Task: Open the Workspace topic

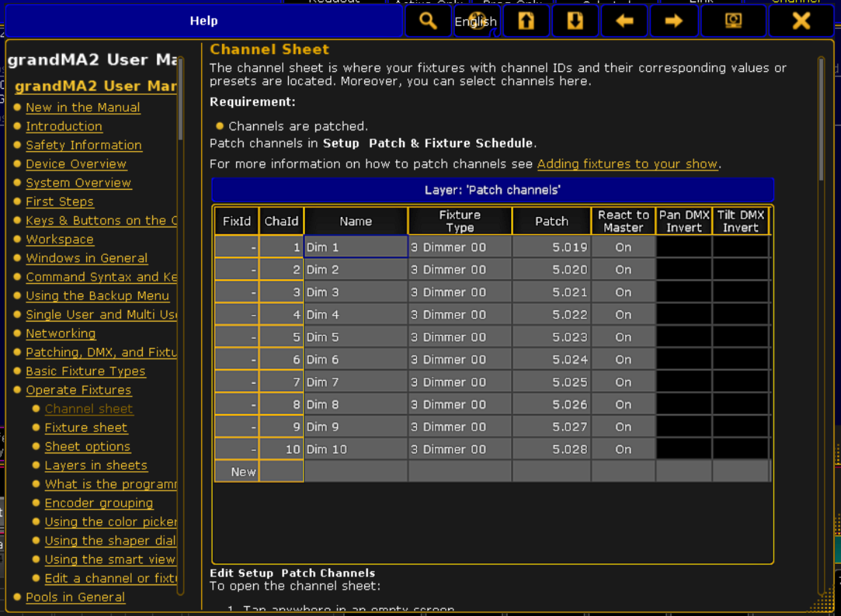Action: (x=60, y=239)
